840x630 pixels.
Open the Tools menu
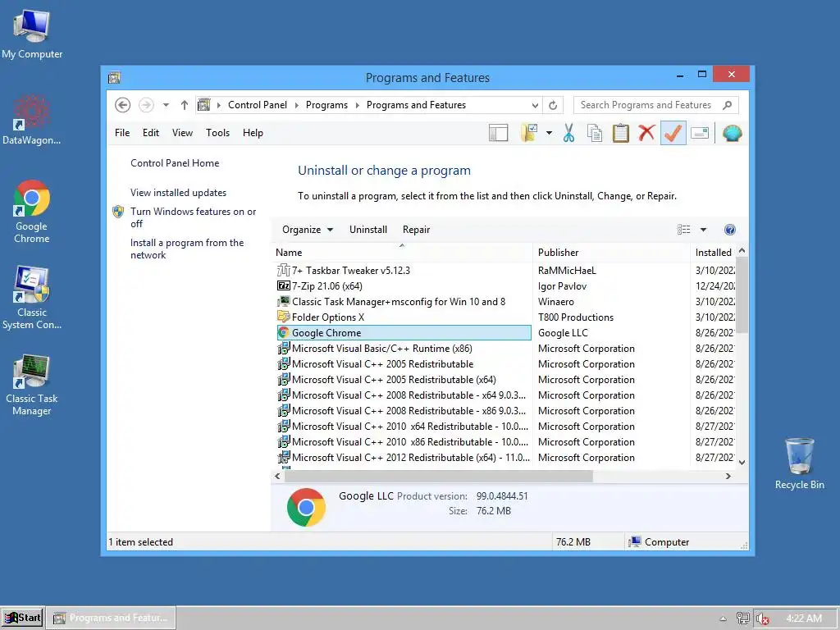[217, 133]
